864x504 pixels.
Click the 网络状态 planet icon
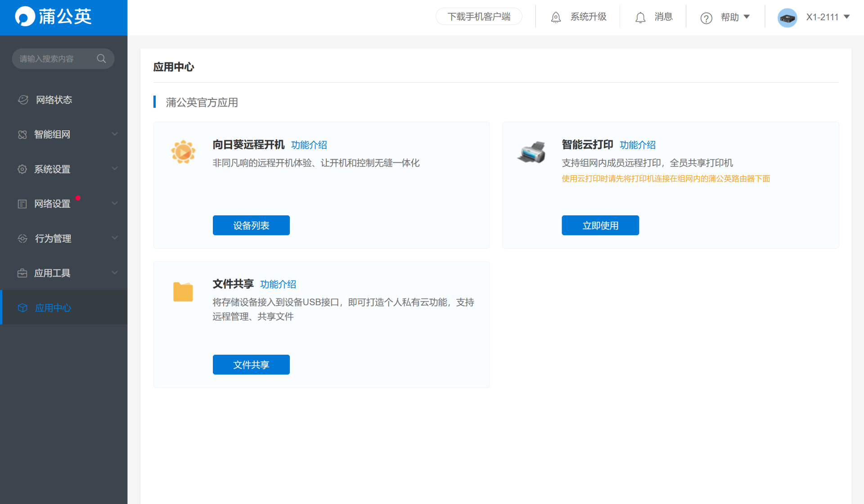[23, 100]
